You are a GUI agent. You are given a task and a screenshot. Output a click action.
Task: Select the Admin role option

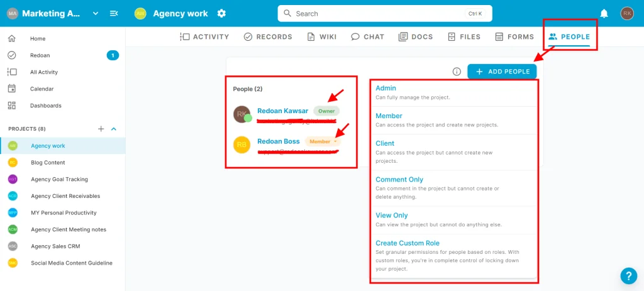[x=386, y=88]
